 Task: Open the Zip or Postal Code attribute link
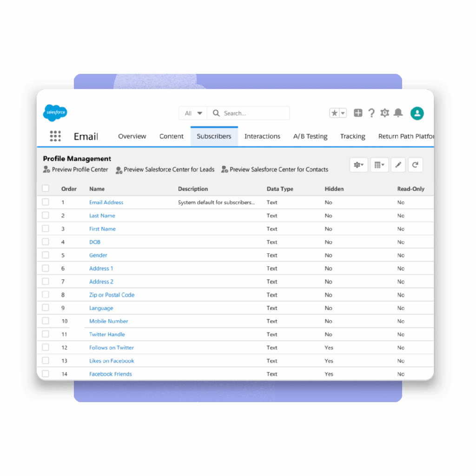(112, 295)
